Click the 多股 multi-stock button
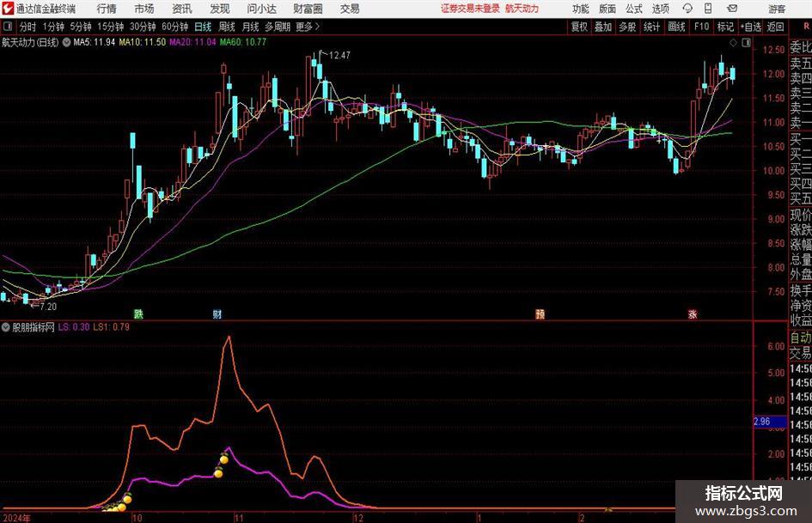 click(627, 27)
